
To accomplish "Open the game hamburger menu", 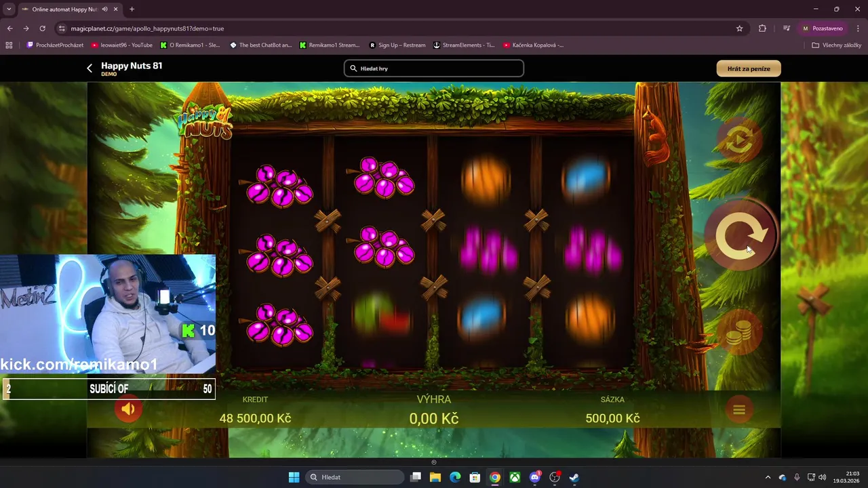I will tap(739, 409).
